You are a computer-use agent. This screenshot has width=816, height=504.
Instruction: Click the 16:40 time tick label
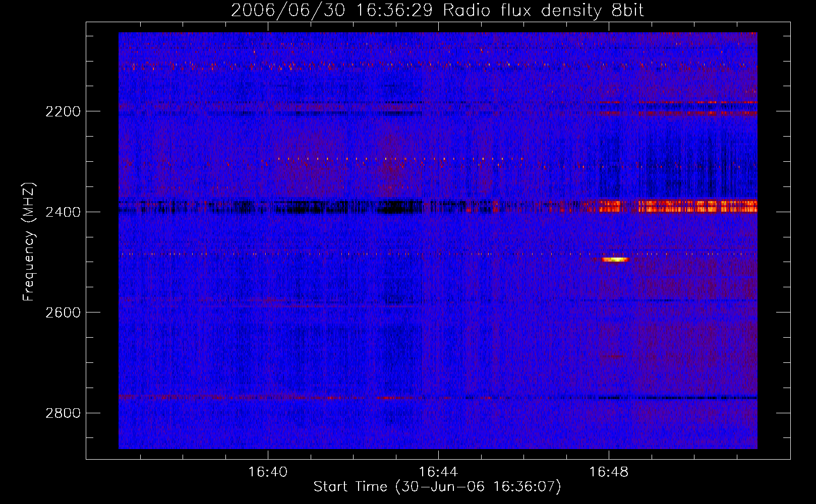tap(268, 472)
